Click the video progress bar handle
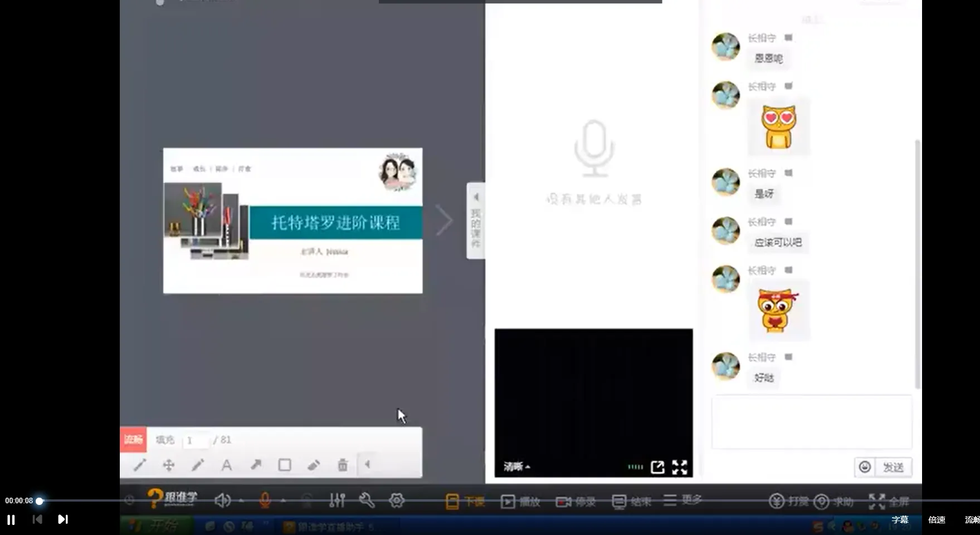980x535 pixels. tap(40, 501)
